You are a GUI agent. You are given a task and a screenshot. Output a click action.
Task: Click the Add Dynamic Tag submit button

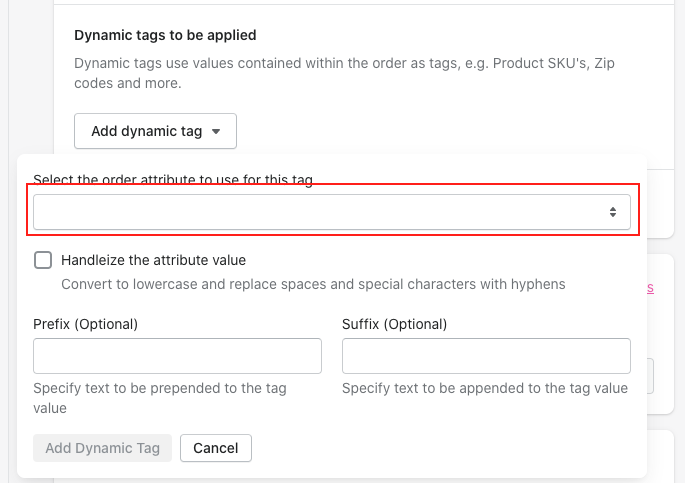[x=102, y=448]
